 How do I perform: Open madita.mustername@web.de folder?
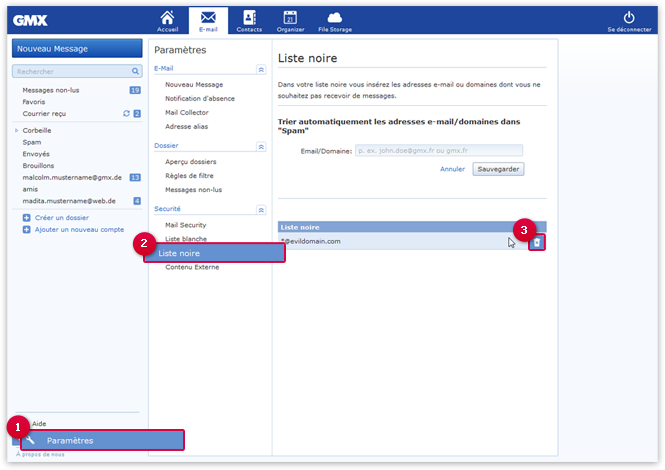click(x=69, y=201)
